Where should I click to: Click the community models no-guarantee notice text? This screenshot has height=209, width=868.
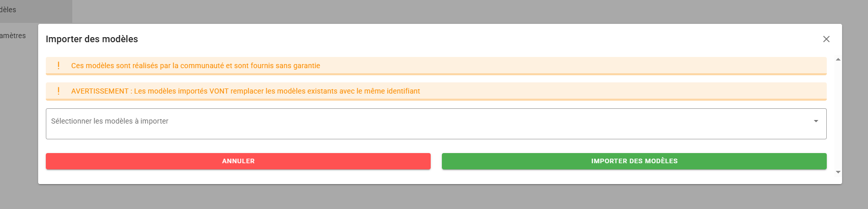[195, 66]
